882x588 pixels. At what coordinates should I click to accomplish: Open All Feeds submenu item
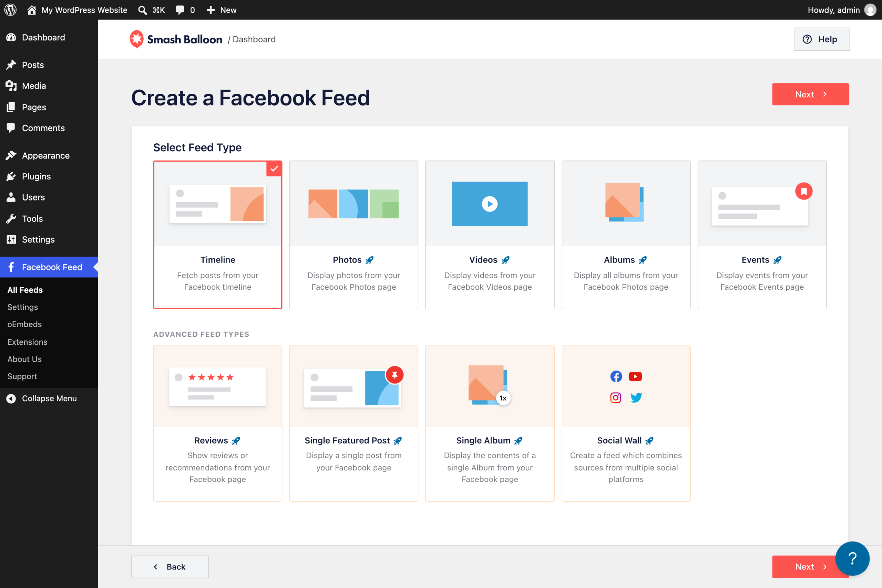click(25, 290)
